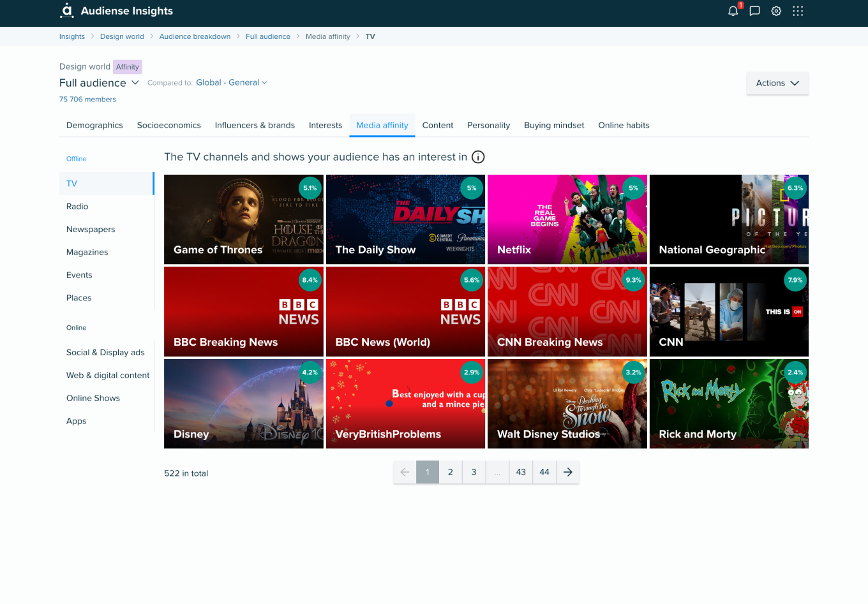
Task: Open the Actions dropdown button
Action: (x=777, y=83)
